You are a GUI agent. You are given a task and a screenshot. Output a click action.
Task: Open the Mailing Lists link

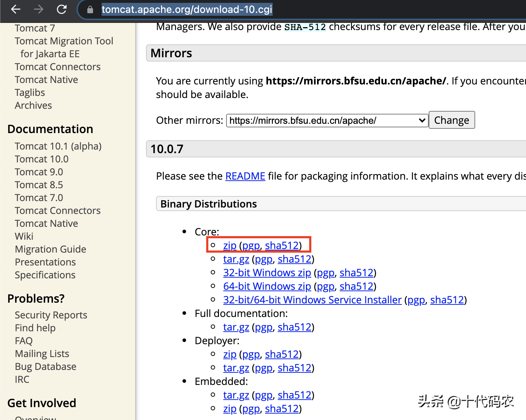(x=42, y=353)
